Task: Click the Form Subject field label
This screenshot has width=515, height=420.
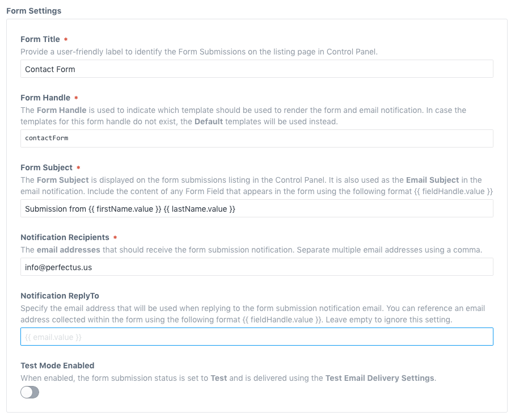Action: [47, 167]
